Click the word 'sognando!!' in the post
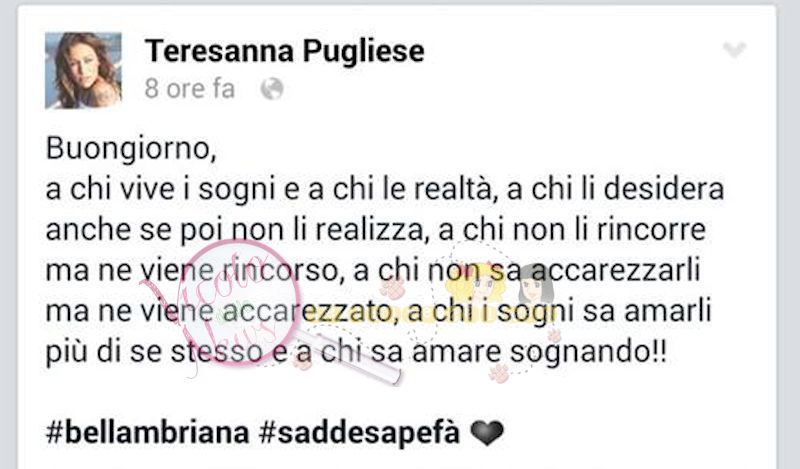800x469 pixels. point(588,353)
